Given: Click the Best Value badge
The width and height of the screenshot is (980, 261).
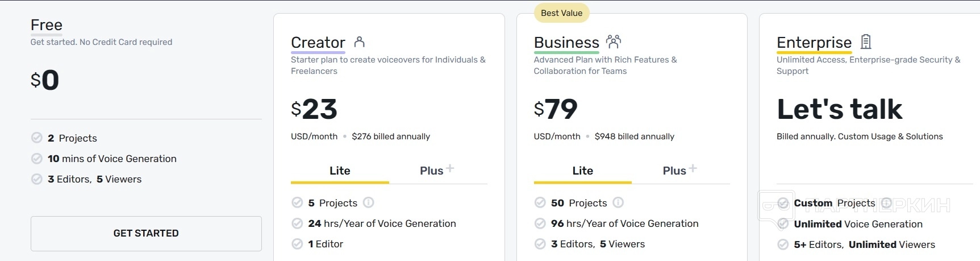Looking at the screenshot, I should pyautogui.click(x=561, y=13).
